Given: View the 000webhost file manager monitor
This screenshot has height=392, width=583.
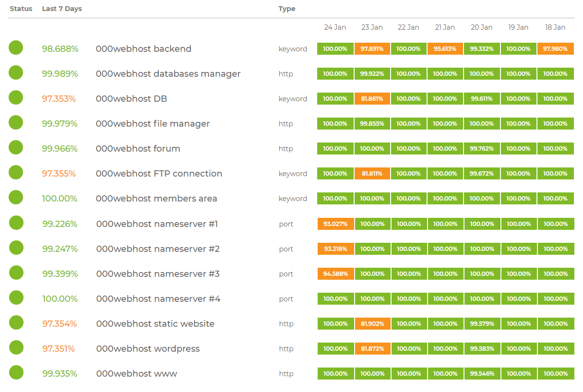Looking at the screenshot, I should pyautogui.click(x=153, y=124).
